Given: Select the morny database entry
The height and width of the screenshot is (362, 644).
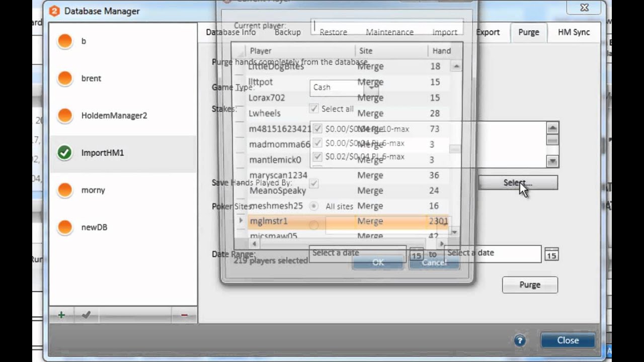Looking at the screenshot, I should click(123, 190).
